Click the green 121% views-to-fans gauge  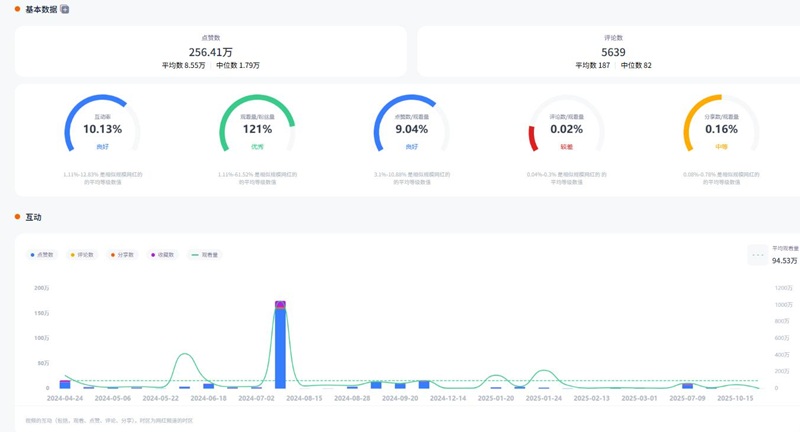(257, 128)
